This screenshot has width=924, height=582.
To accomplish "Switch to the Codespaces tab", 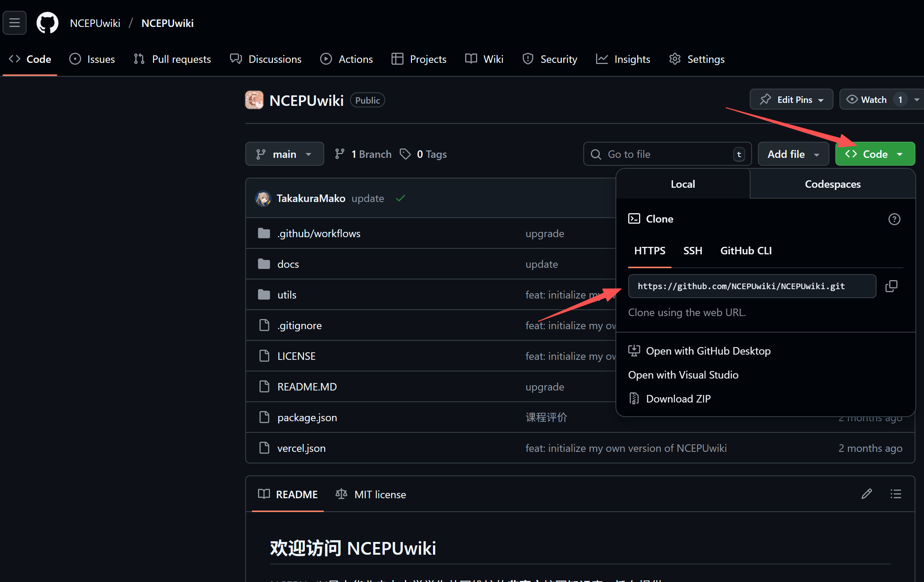I will (x=832, y=184).
